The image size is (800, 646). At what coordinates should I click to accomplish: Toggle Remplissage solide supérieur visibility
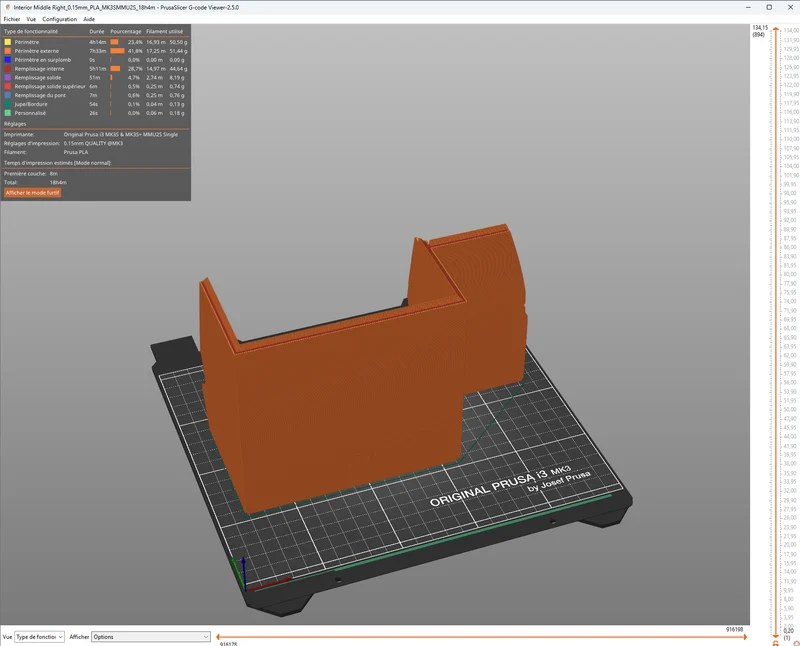click(96, 86)
